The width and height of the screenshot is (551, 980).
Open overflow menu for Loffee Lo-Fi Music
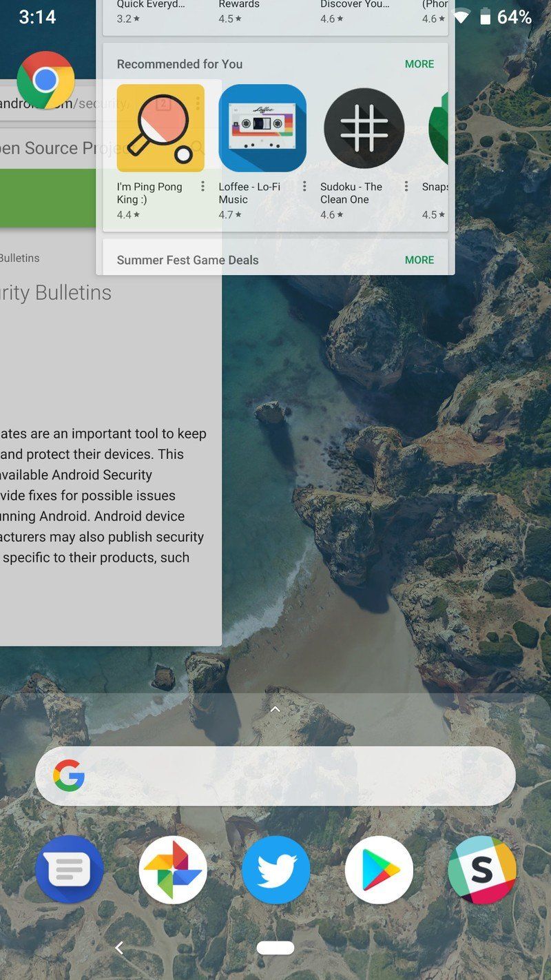[x=304, y=187]
